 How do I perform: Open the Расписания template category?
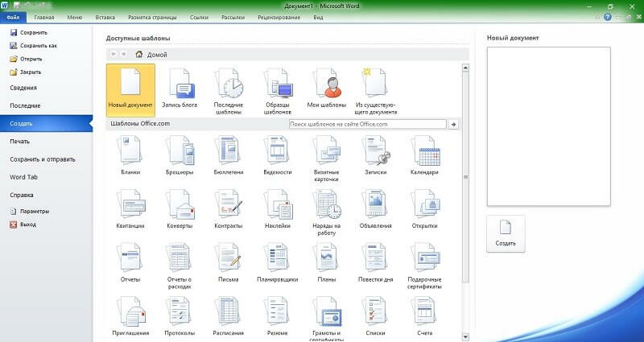[229, 315]
